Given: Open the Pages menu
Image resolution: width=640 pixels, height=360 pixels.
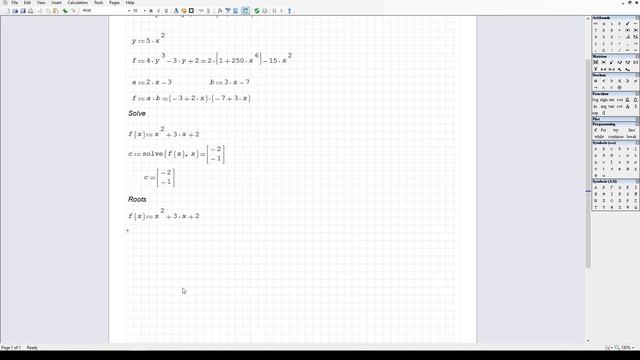Looking at the screenshot, I should 114,3.
